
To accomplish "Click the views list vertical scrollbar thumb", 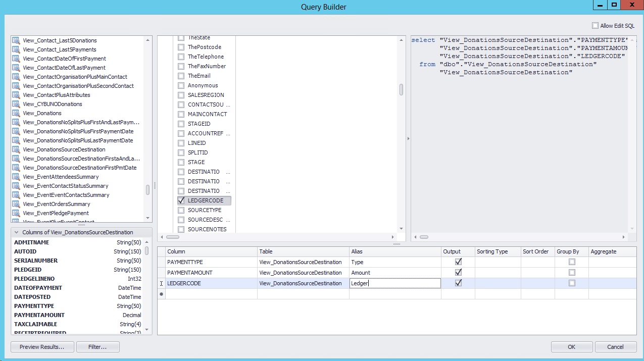I will 147,190.
